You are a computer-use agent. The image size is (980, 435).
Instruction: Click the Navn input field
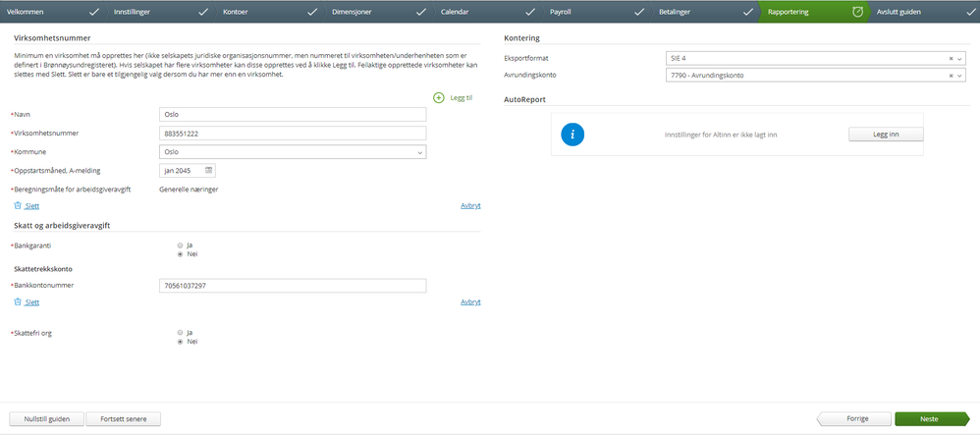click(294, 114)
